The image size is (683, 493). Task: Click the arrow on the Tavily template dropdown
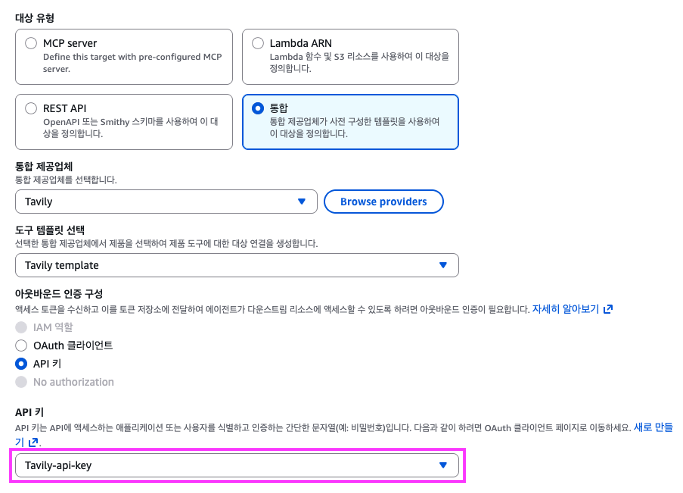click(x=444, y=265)
